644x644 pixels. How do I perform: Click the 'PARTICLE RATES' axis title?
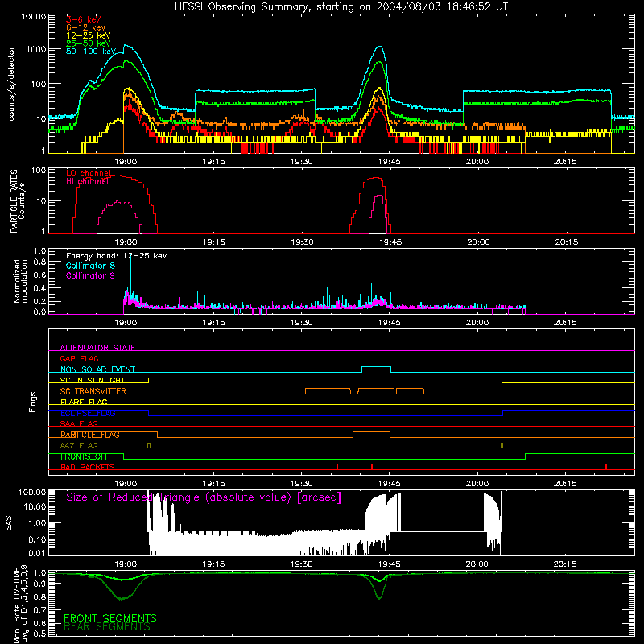[x=14, y=201]
